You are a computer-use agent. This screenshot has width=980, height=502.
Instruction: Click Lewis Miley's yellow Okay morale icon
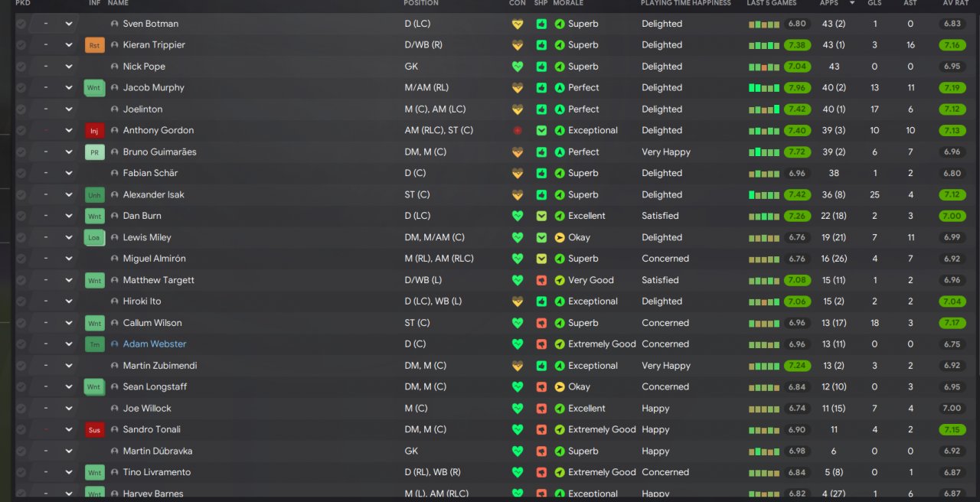coord(560,237)
